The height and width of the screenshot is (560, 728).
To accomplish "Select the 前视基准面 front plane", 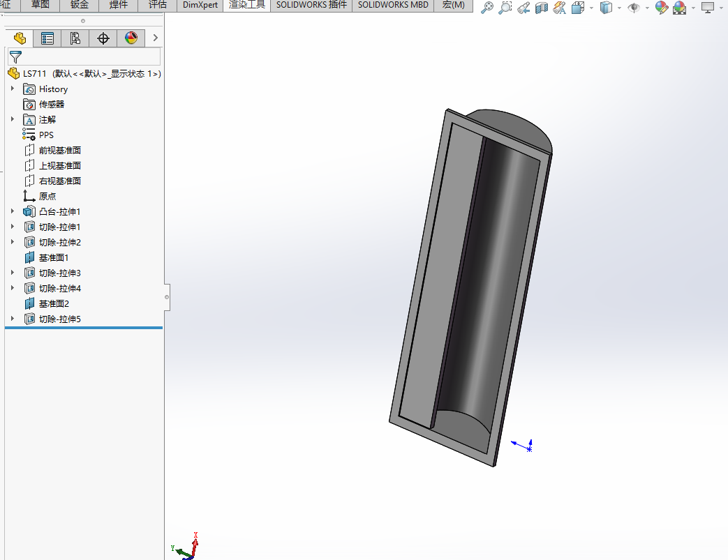I will [52, 151].
